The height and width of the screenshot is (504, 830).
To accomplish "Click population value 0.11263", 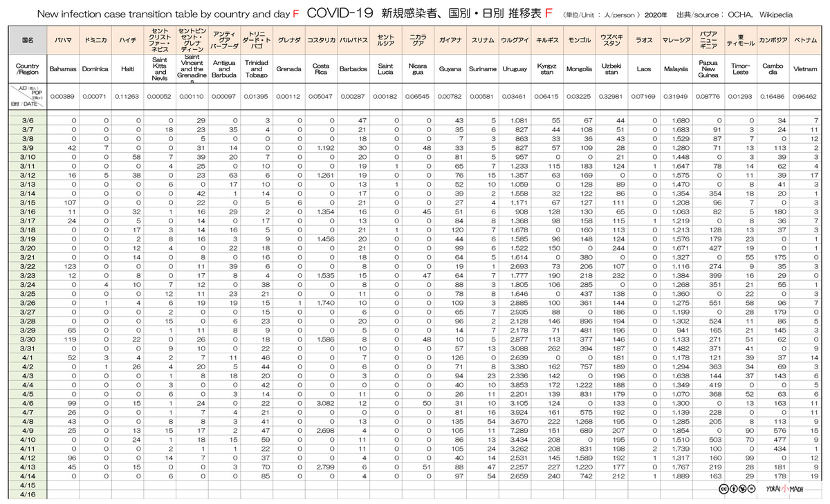I will point(127,96).
